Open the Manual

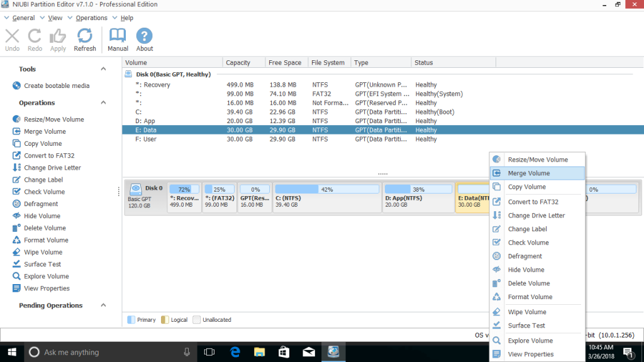[117, 39]
